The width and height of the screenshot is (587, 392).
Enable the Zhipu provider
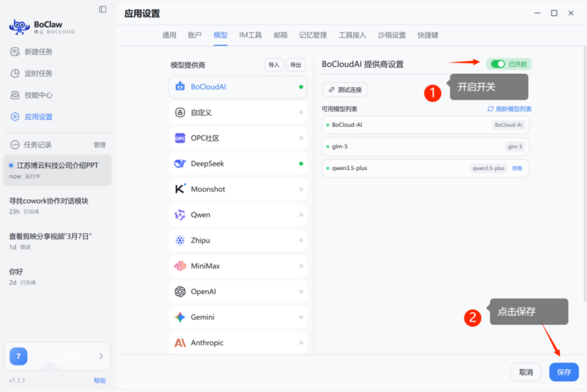click(301, 240)
